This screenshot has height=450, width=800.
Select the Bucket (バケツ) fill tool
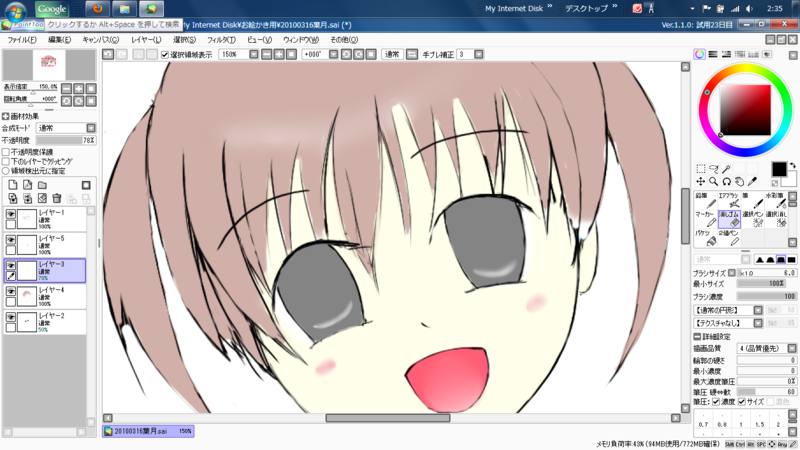(705, 238)
